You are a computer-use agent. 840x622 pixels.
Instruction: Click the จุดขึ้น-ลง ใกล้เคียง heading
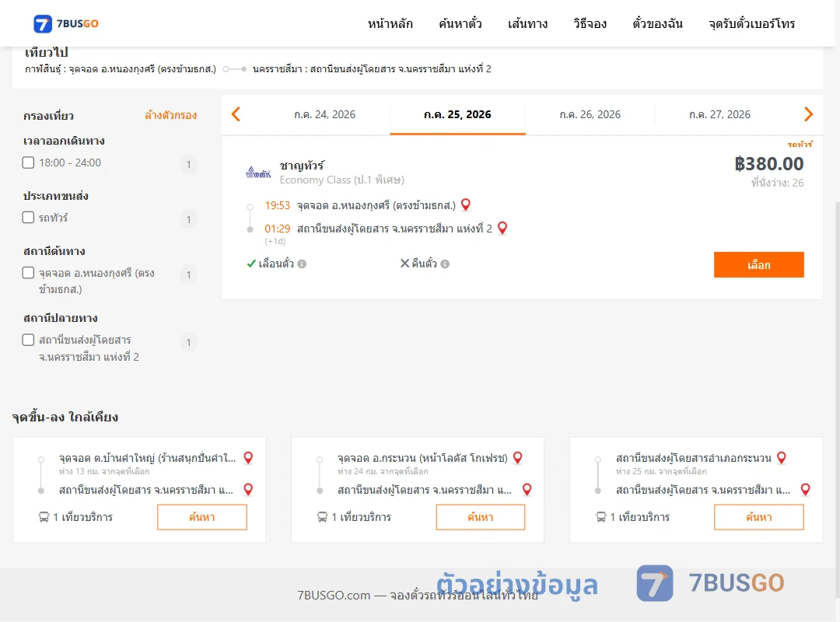tap(65, 417)
